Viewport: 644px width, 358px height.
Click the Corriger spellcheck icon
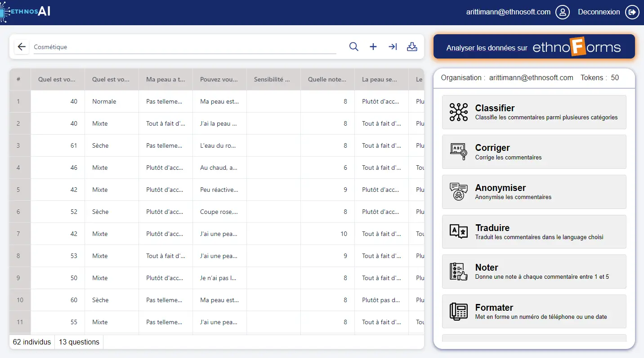tap(459, 152)
